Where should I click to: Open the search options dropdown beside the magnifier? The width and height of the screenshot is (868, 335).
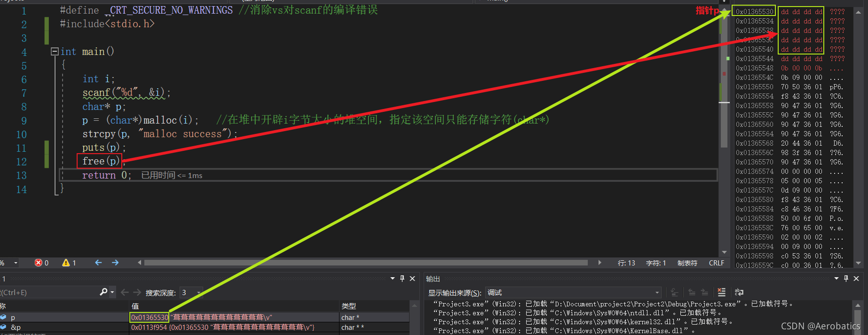[112, 292]
